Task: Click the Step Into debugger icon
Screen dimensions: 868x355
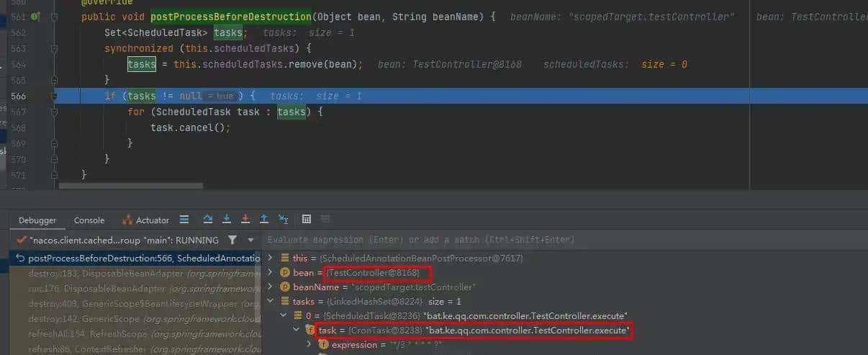Action: [227, 220]
